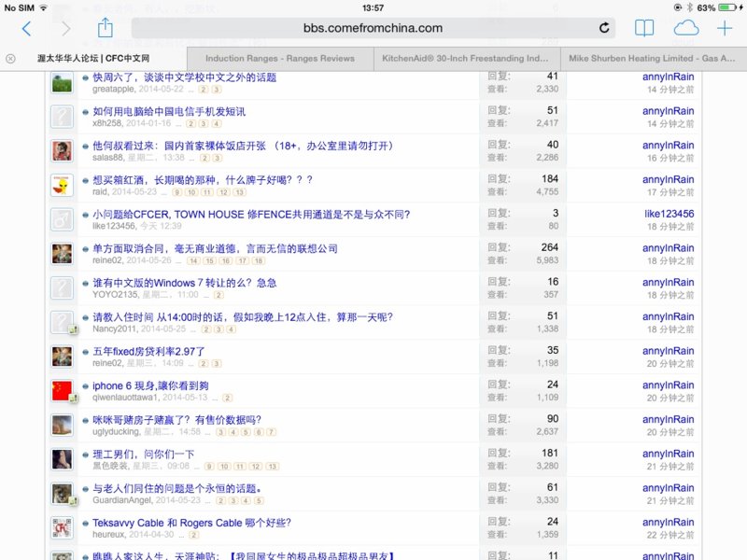Tap the bbs.comefromchina.com address bar
The height and width of the screenshot is (560, 747).
tap(372, 29)
